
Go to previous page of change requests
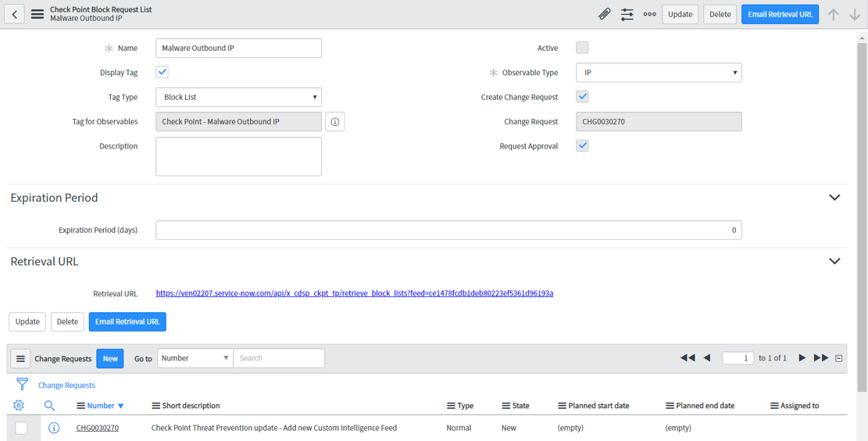point(706,358)
